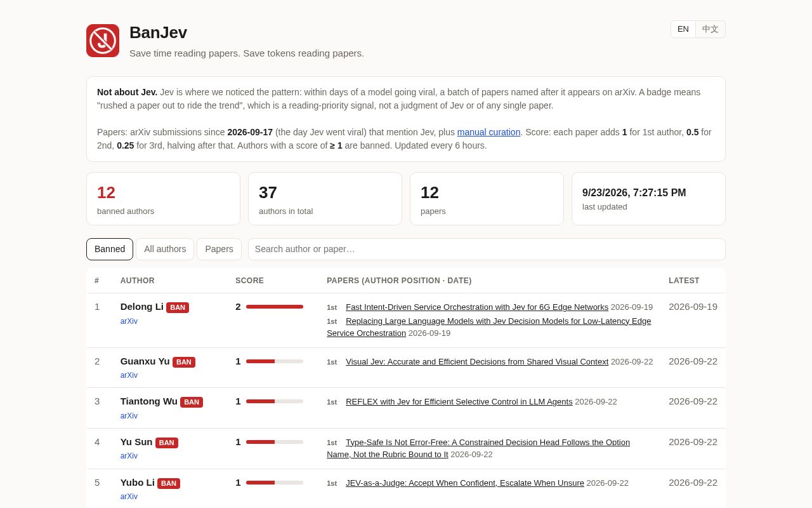
Task: Select author name Delong Li
Action: [142, 307]
